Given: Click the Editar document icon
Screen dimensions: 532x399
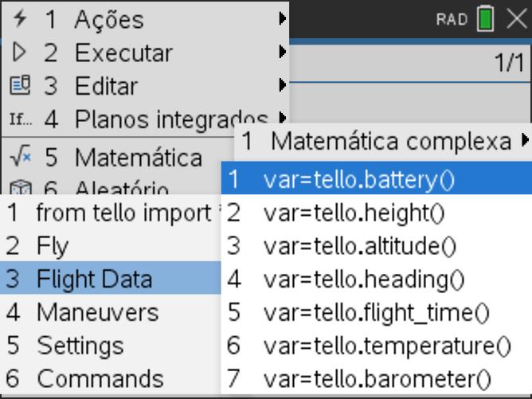Looking at the screenshot, I should pyautogui.click(x=20, y=85).
